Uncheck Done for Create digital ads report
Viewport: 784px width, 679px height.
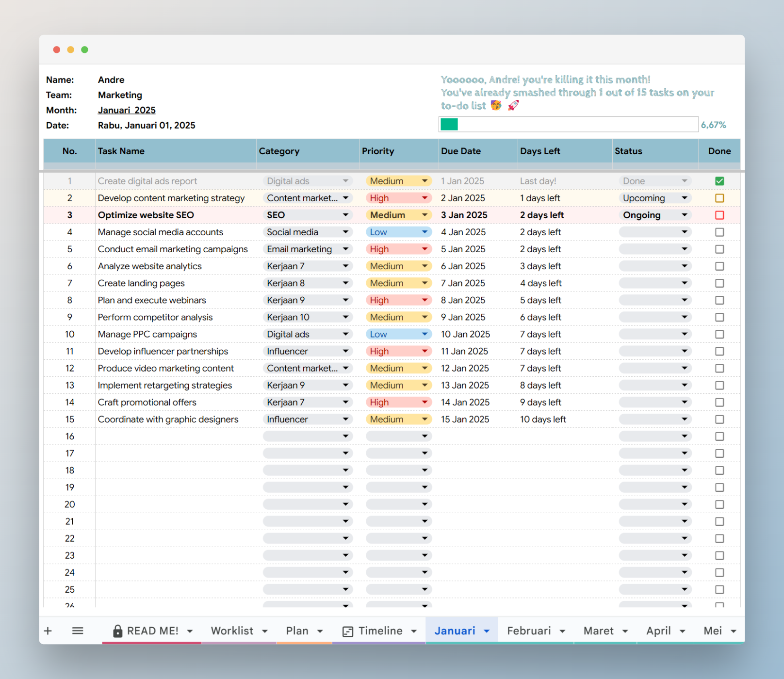[719, 181]
